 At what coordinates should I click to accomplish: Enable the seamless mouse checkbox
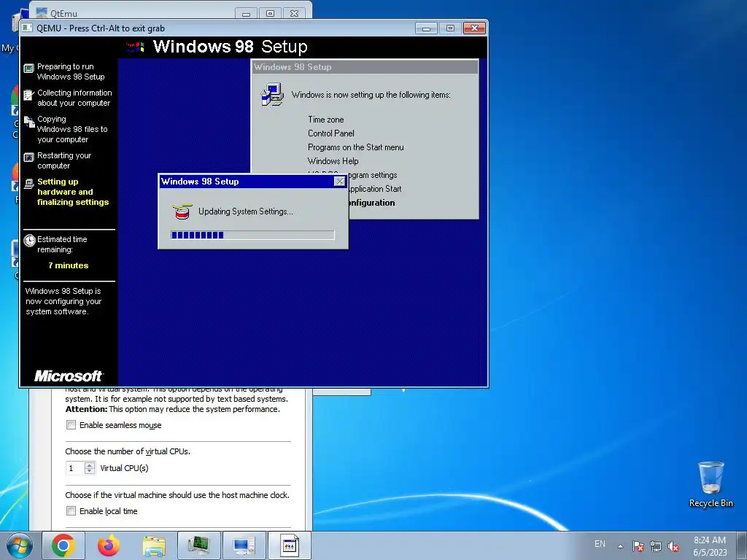tap(71, 425)
